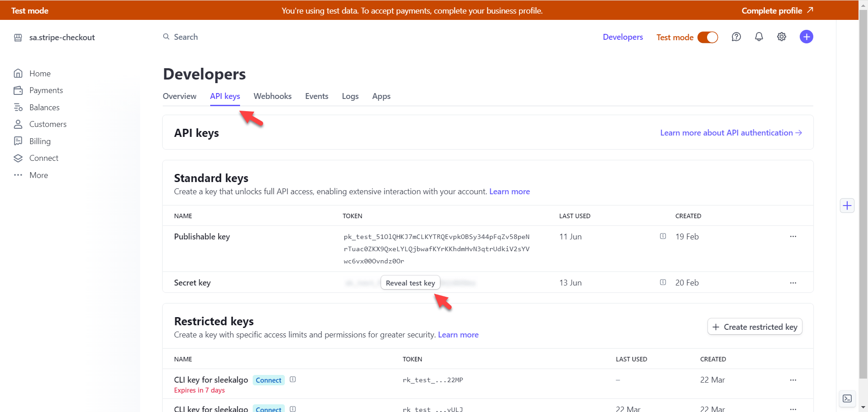Switch to the Logs tab

350,96
